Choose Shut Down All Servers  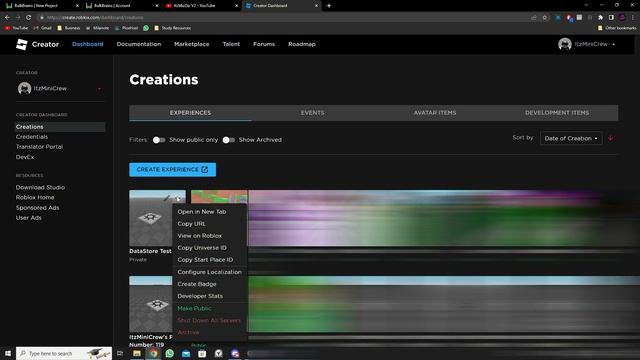[210, 320]
